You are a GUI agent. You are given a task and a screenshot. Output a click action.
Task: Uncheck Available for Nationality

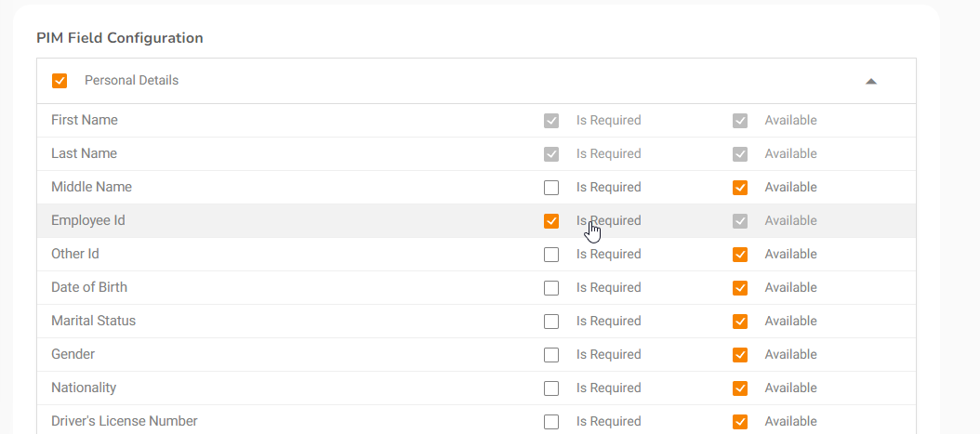tap(740, 388)
